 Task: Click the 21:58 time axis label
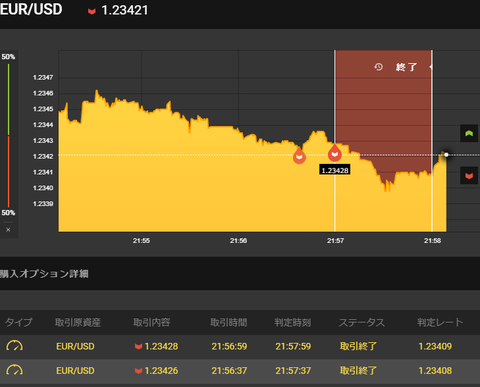(x=432, y=241)
